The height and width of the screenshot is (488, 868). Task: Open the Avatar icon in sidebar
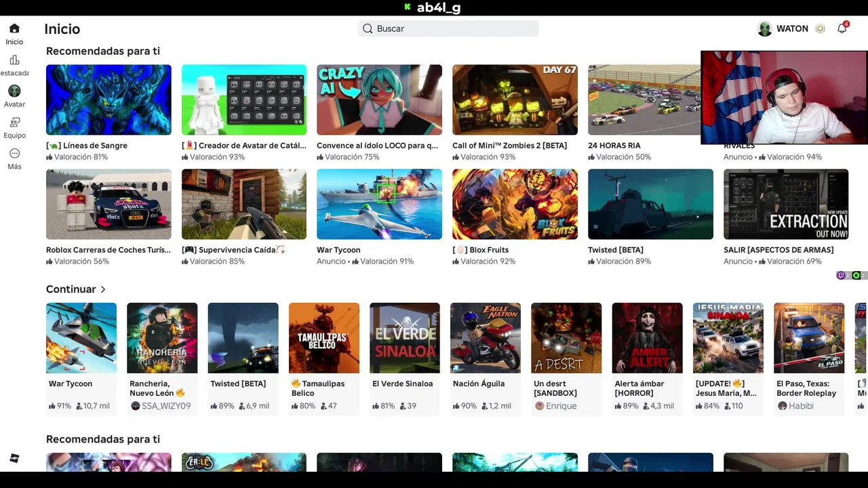(14, 91)
